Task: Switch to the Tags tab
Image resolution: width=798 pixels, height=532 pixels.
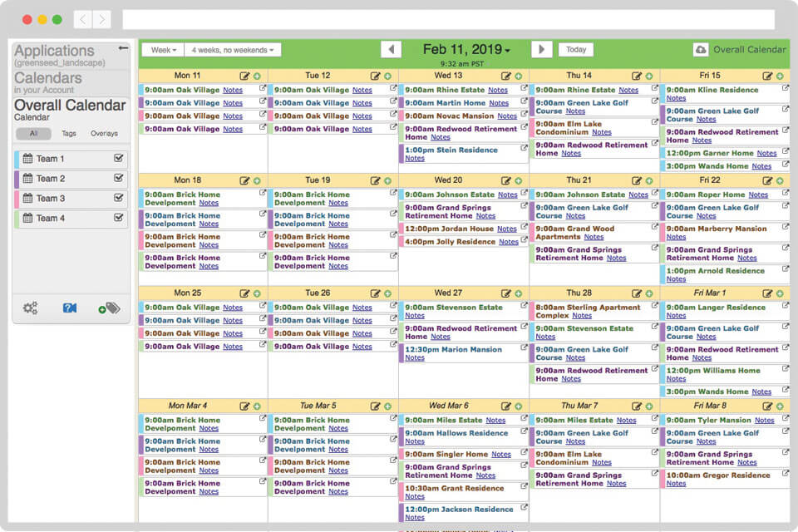Action: tap(71, 133)
